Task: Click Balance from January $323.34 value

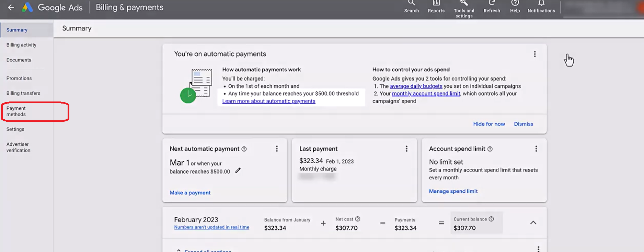Action: 275,228
